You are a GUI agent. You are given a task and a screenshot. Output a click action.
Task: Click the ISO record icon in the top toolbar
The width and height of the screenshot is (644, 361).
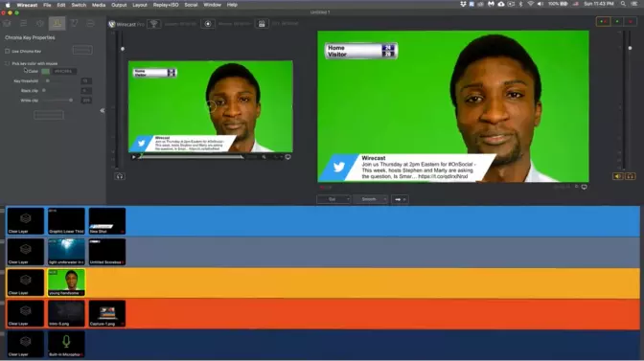(x=262, y=24)
